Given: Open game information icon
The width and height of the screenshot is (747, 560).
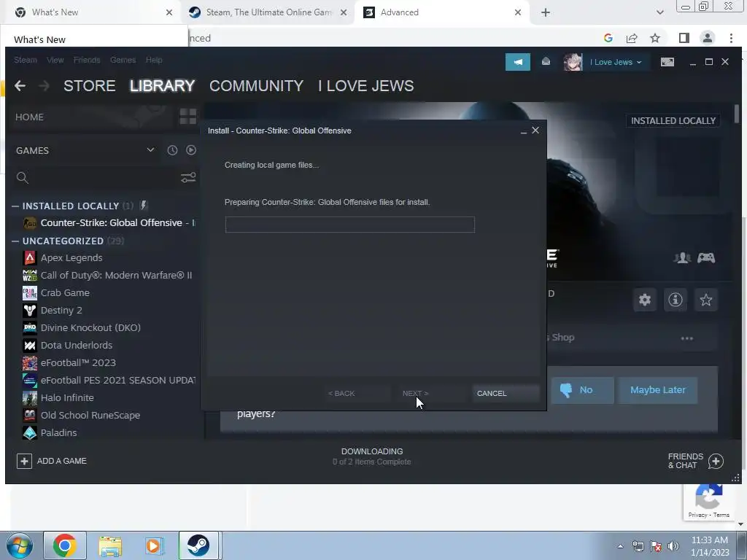Looking at the screenshot, I should (x=676, y=300).
